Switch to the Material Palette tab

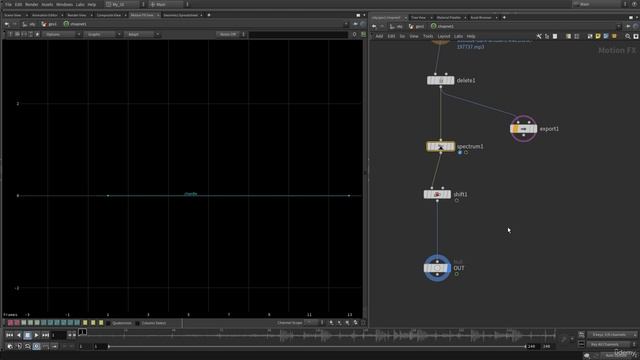[449, 18]
